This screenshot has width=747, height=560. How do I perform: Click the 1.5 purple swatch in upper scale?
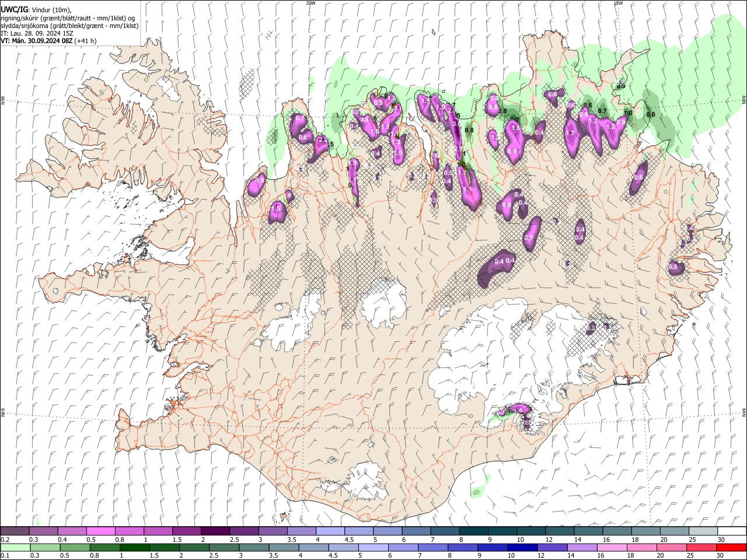(187, 531)
